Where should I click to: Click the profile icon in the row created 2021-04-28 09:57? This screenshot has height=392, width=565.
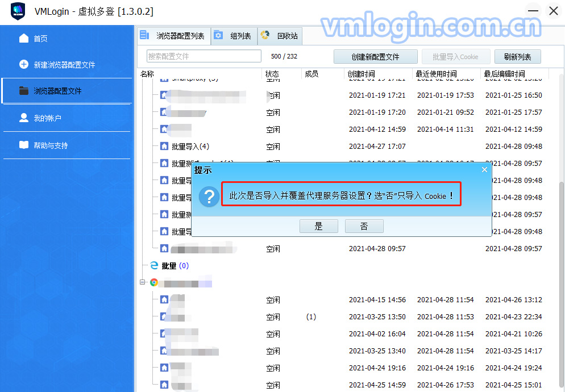coord(164,248)
